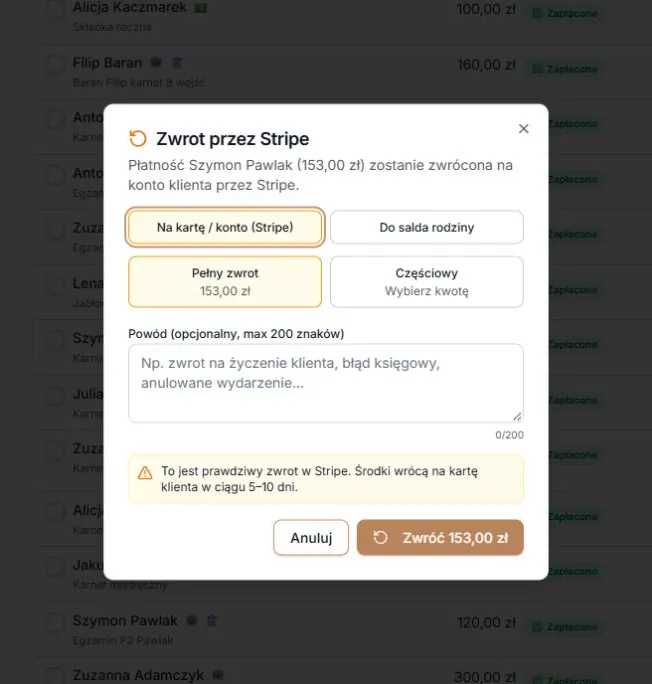Choose Do salda rodziny refund destination
The image size is (652, 684).
tap(427, 227)
